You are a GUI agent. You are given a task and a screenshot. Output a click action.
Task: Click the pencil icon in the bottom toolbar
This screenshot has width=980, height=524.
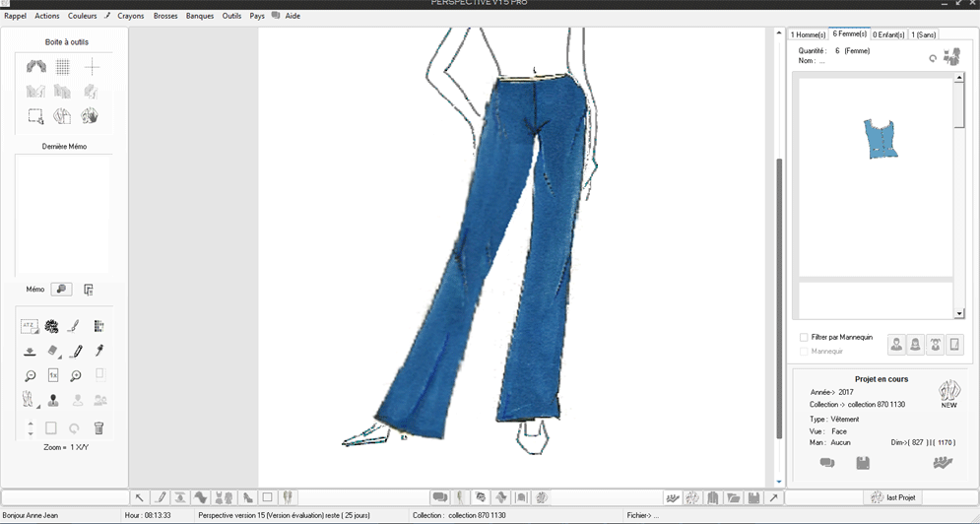(161, 497)
